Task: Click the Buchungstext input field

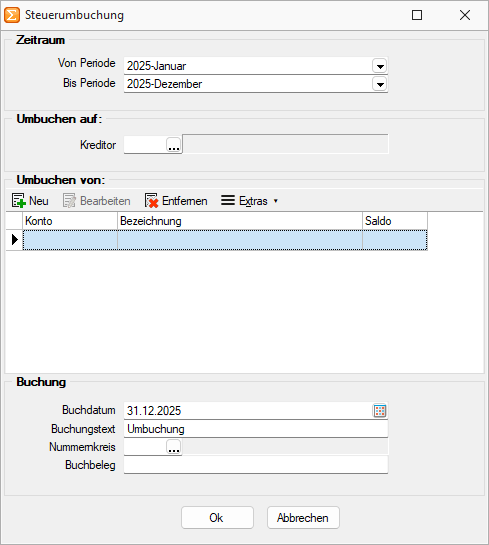Action: (x=256, y=429)
